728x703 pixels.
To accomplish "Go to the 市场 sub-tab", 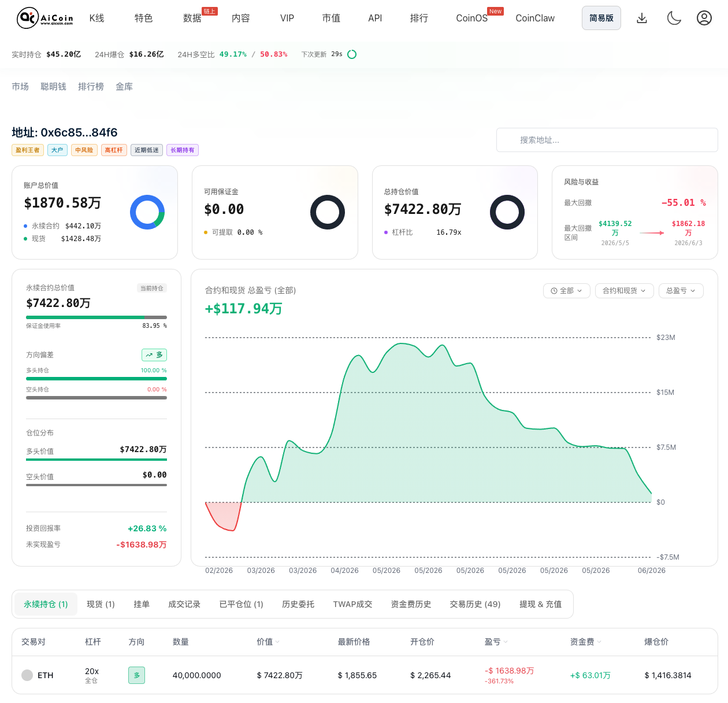I will 20,87.
